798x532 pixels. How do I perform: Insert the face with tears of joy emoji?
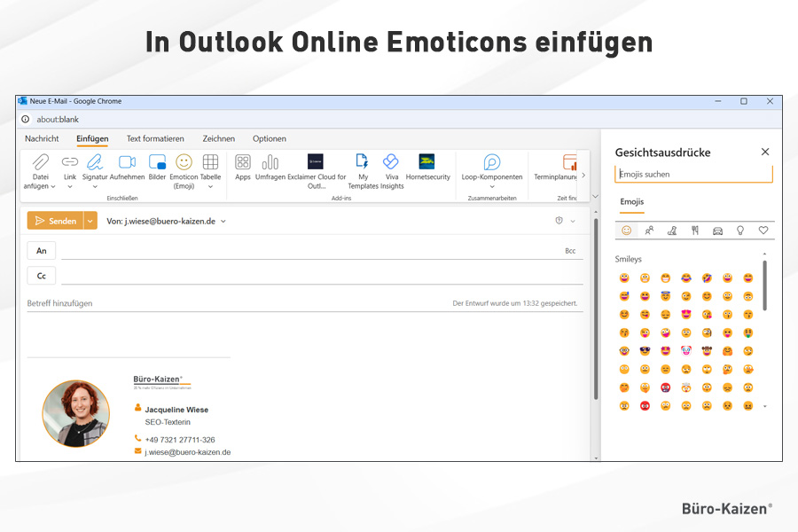tap(686, 278)
